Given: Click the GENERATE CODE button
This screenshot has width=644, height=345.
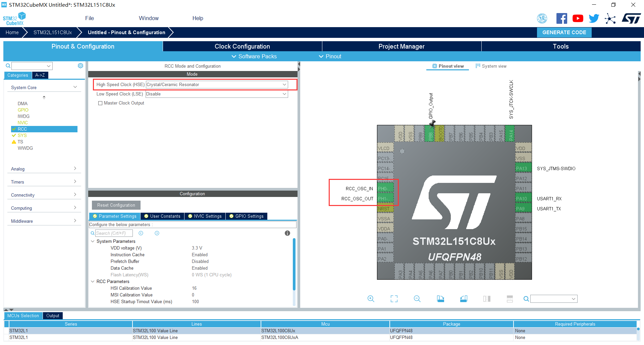Looking at the screenshot, I should point(564,32).
